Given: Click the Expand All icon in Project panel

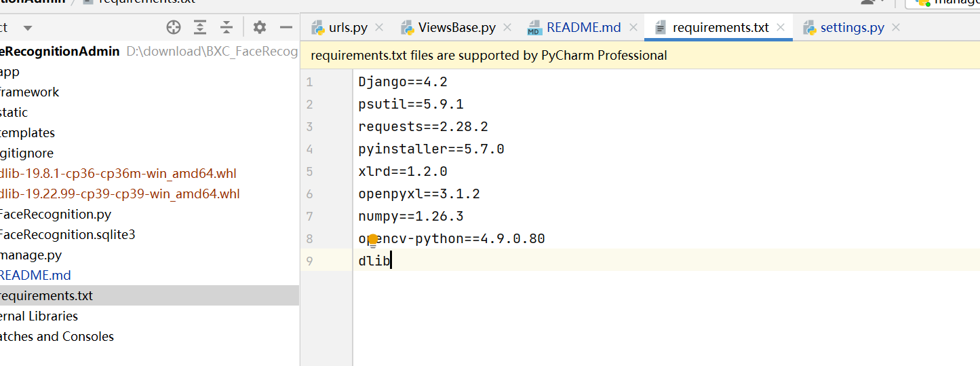Looking at the screenshot, I should [x=200, y=27].
